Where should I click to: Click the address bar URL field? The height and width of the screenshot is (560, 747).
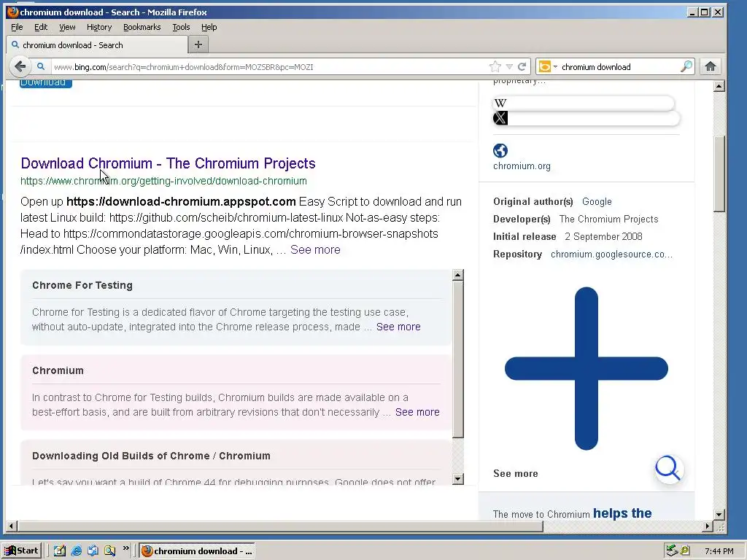[x=269, y=66]
